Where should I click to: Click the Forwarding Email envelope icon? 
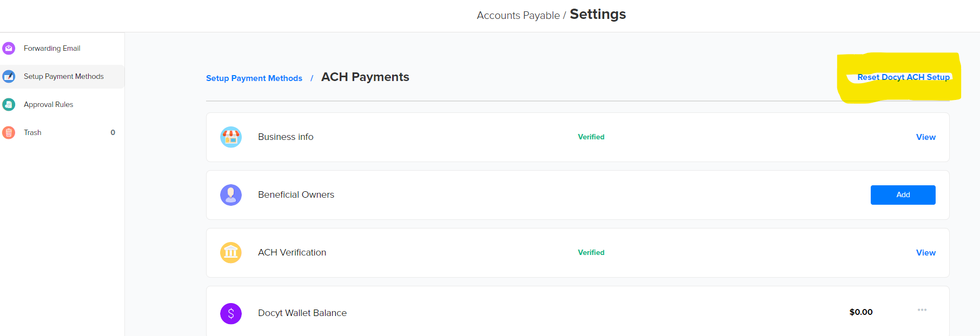coord(9,48)
